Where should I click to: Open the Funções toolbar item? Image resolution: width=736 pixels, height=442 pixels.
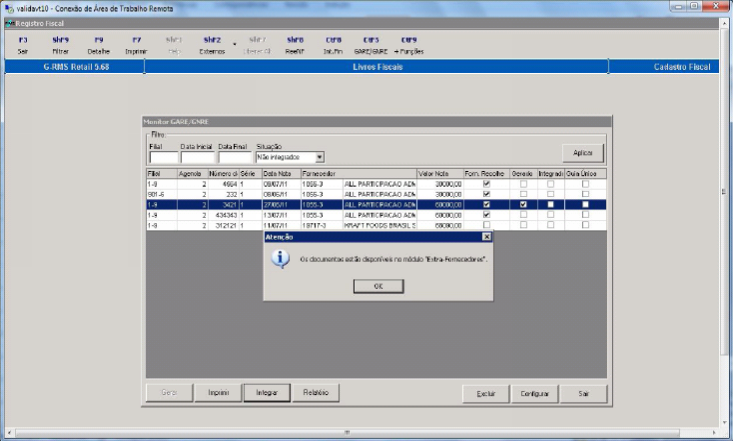coord(409,45)
